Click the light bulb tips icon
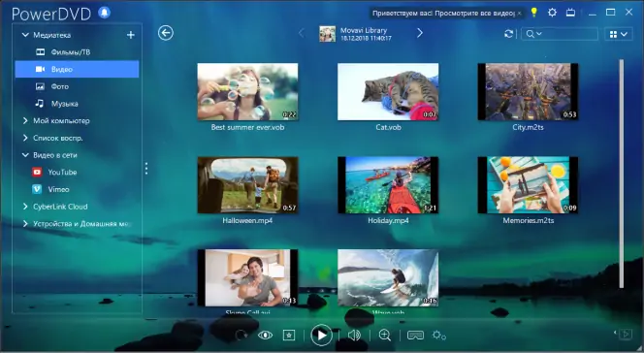Viewport: 644px width, 353px height. pyautogui.click(x=534, y=13)
